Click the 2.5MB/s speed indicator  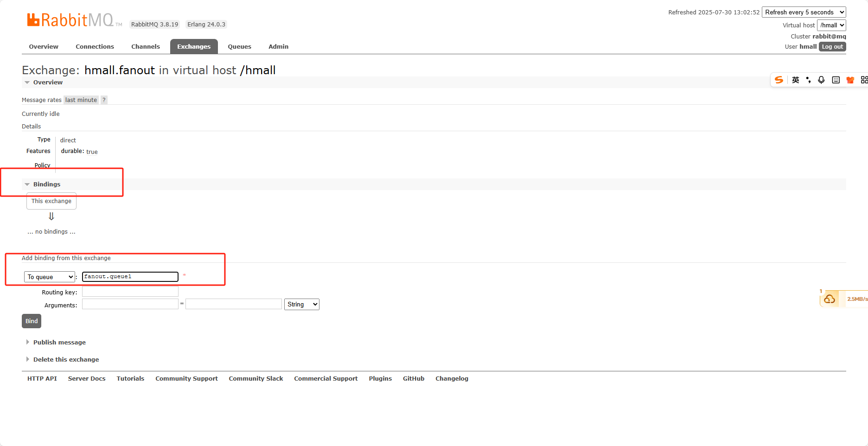(x=857, y=299)
